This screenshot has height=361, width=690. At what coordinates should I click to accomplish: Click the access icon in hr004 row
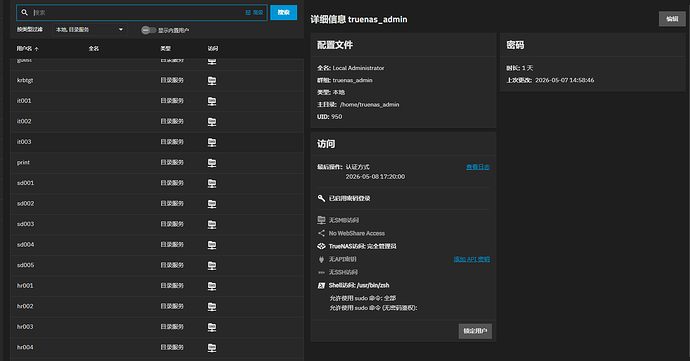coord(212,348)
